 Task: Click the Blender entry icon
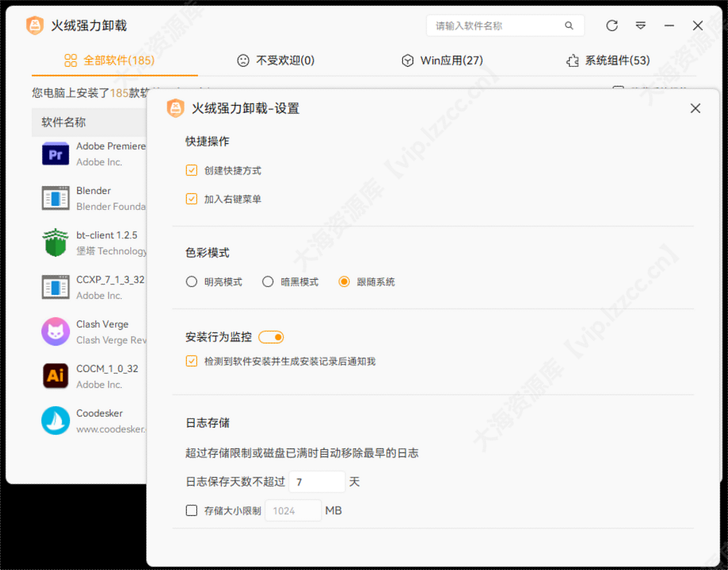(56, 199)
